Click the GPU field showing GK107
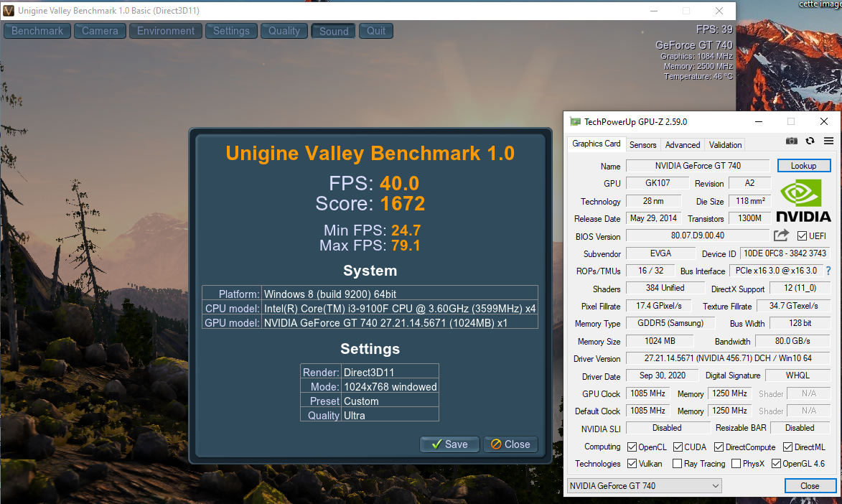The image size is (842, 504). [x=658, y=183]
